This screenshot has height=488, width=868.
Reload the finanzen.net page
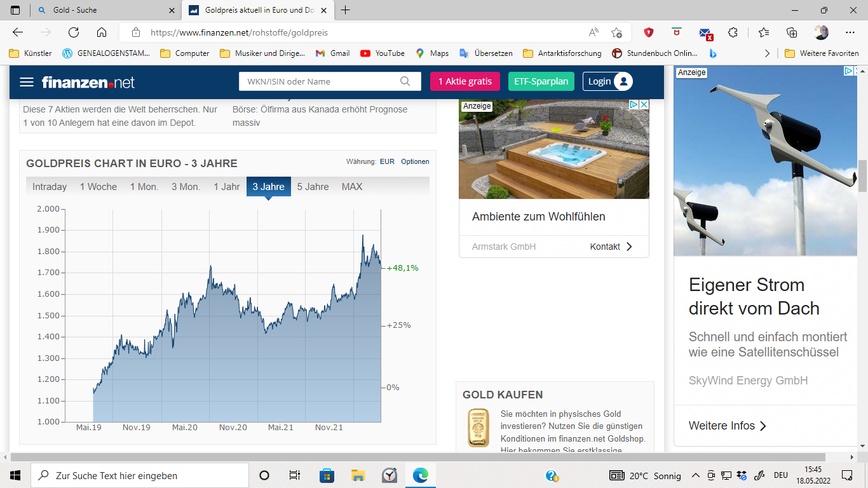(x=74, y=32)
